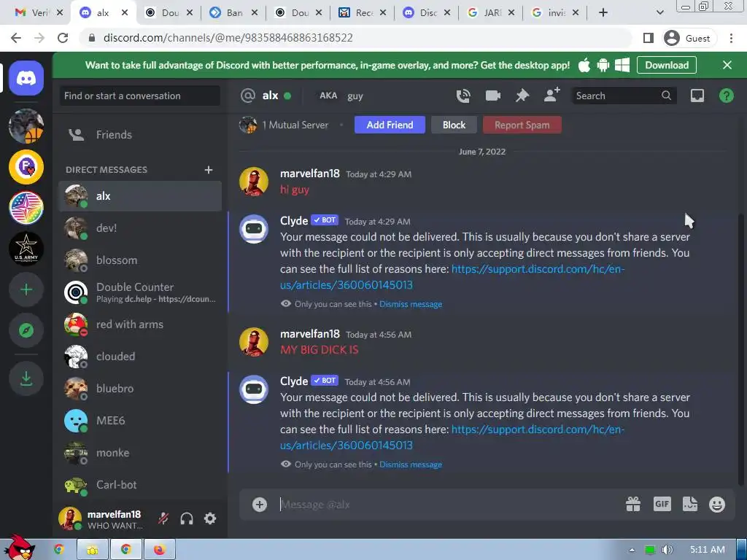Click marvelfan18 avatar on hi guy message
The height and width of the screenshot is (560, 747).
253,182
